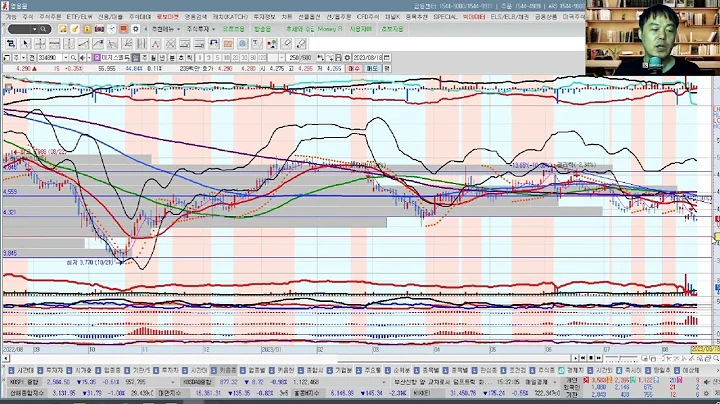
Task: Switch chart to second (초) period
Action: click(180, 57)
